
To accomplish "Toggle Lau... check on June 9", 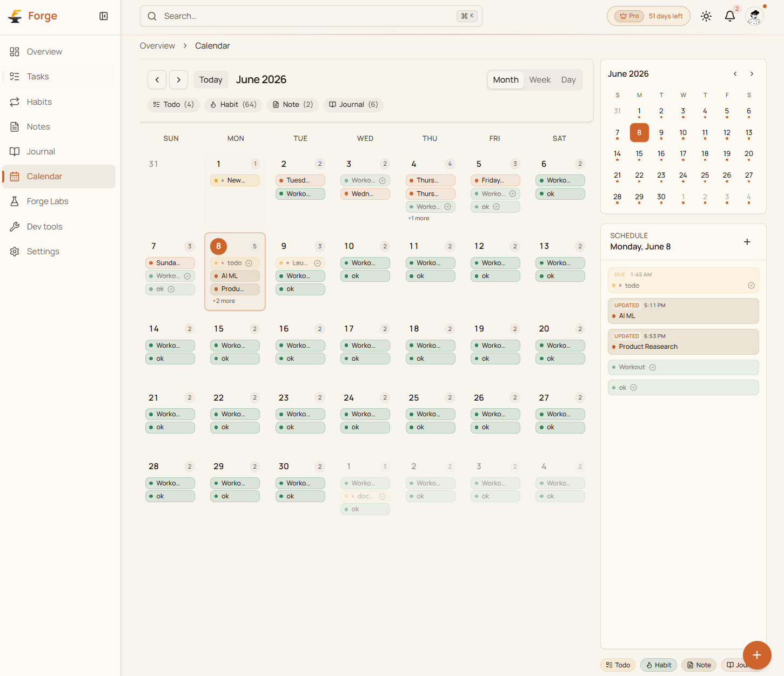I will pos(318,263).
